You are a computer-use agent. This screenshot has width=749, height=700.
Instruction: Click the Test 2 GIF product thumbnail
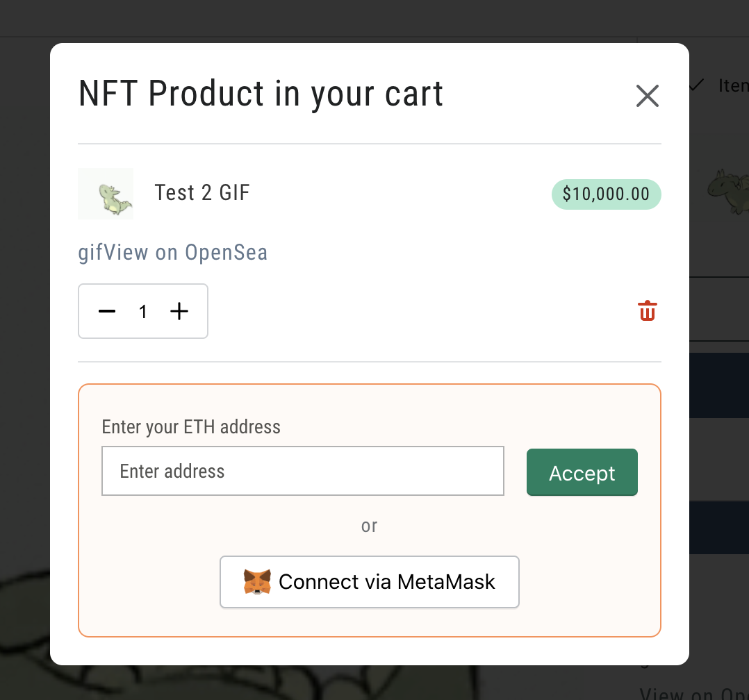106,193
